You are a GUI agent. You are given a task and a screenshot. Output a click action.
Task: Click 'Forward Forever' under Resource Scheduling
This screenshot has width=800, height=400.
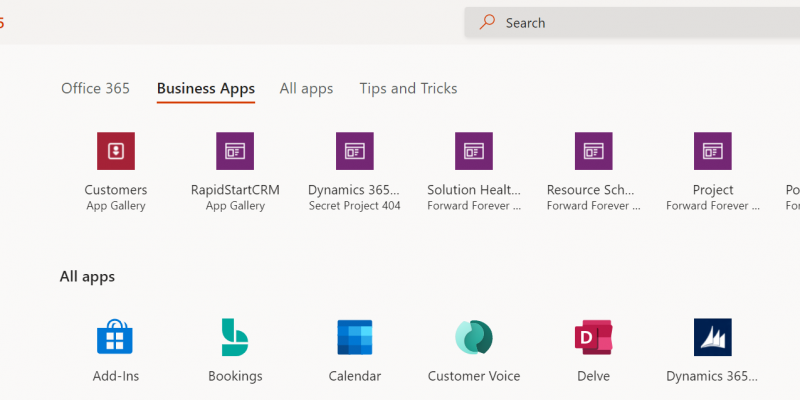pyautogui.click(x=593, y=206)
